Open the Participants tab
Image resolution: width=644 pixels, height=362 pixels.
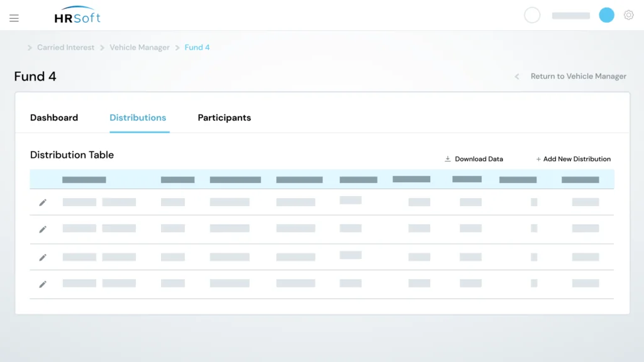click(x=225, y=118)
